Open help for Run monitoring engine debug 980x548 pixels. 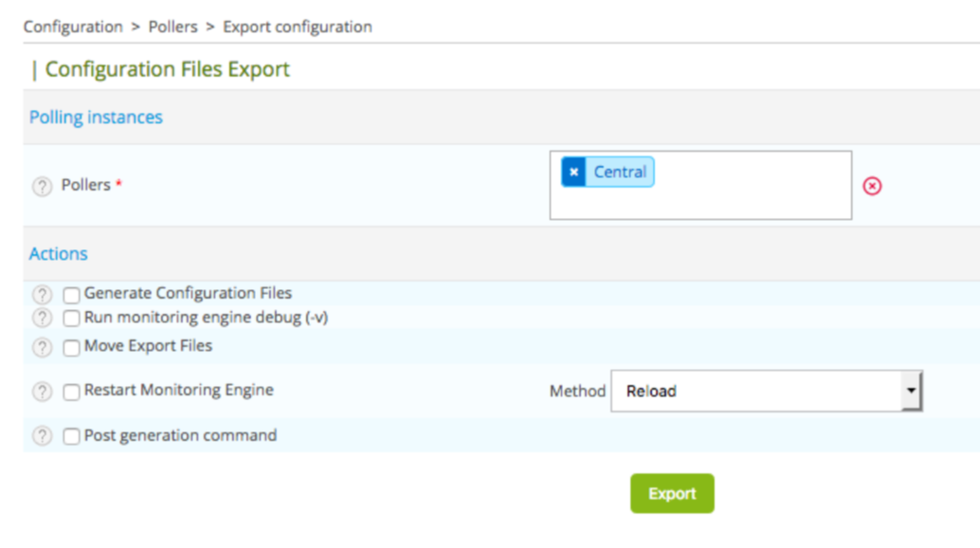point(42,318)
